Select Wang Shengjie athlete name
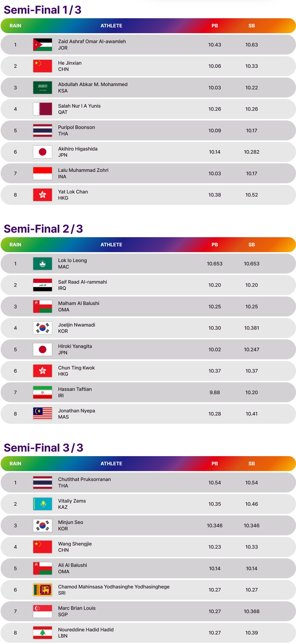The width and height of the screenshot is (296, 644). (x=75, y=544)
